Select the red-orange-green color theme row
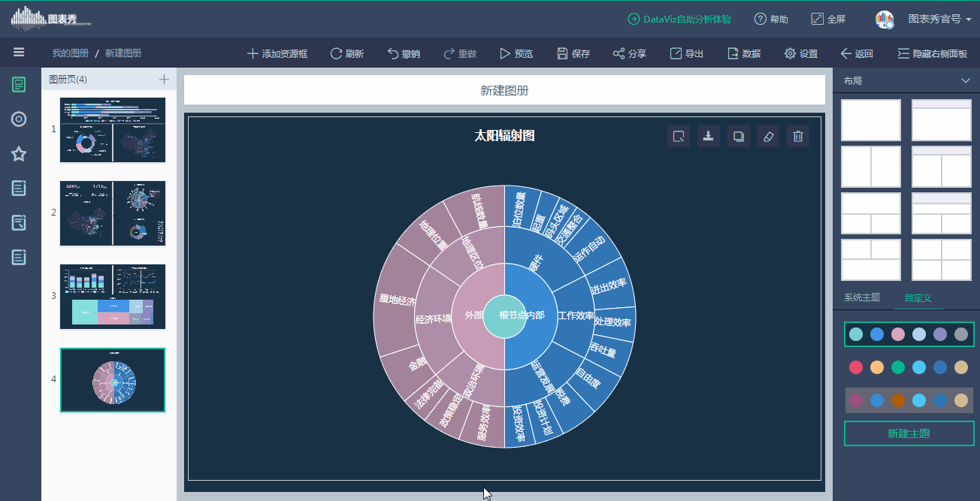The width and height of the screenshot is (980, 501). [x=909, y=367]
